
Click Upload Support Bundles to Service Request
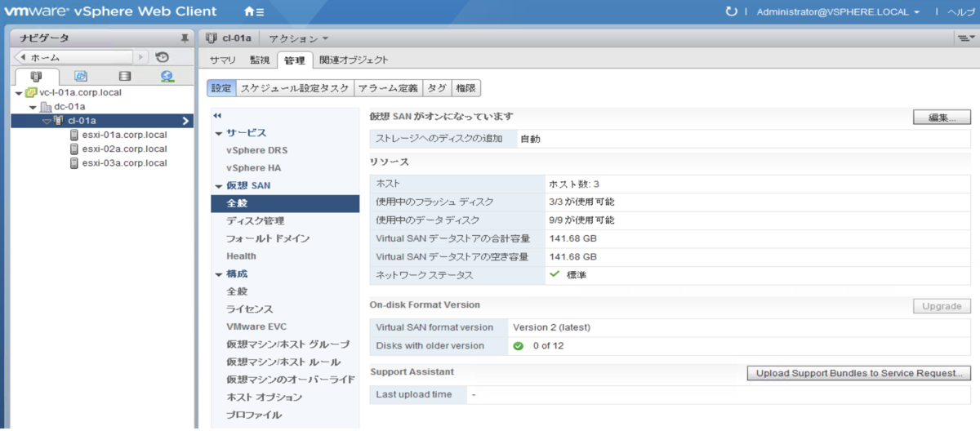click(x=859, y=373)
